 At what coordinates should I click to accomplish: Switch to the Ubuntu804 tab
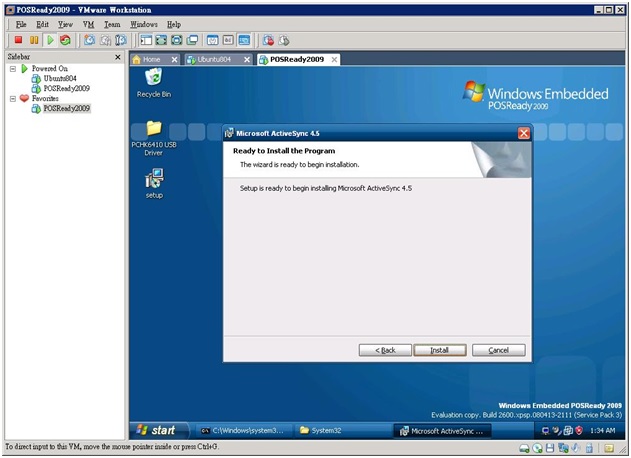click(219, 60)
